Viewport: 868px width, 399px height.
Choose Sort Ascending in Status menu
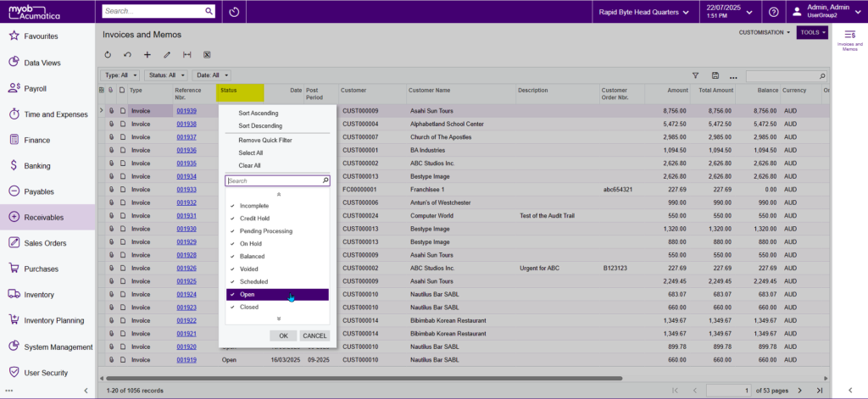[258, 113]
